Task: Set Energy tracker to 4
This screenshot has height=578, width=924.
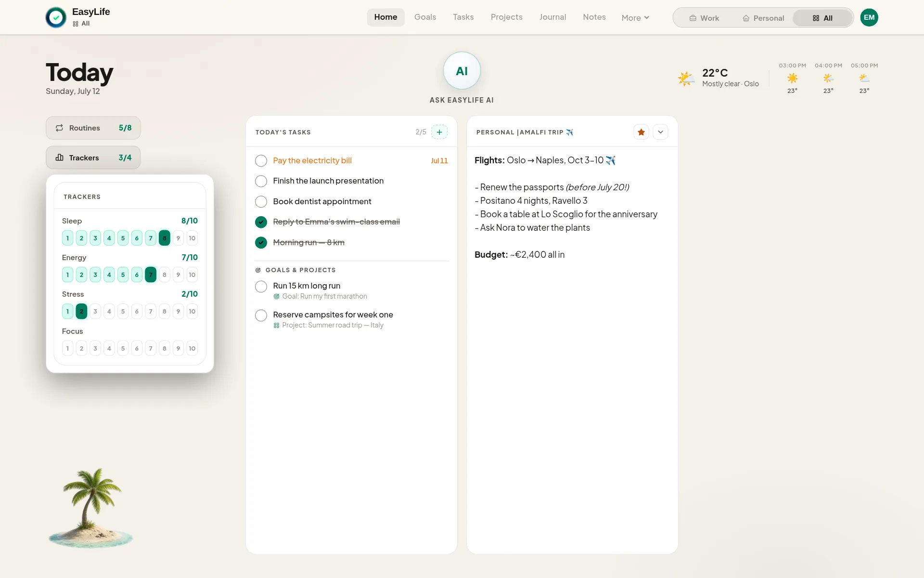Action: click(109, 275)
